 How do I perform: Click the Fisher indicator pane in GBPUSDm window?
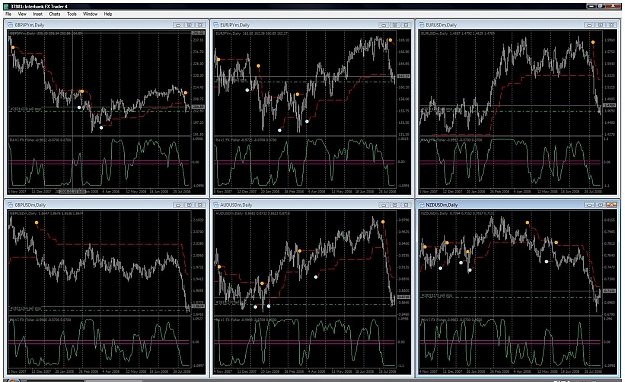[x=100, y=342]
